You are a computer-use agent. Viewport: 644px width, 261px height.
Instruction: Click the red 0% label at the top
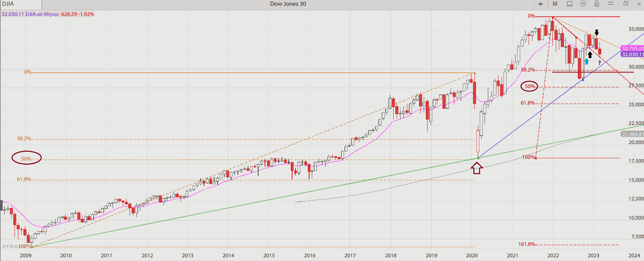tap(531, 16)
